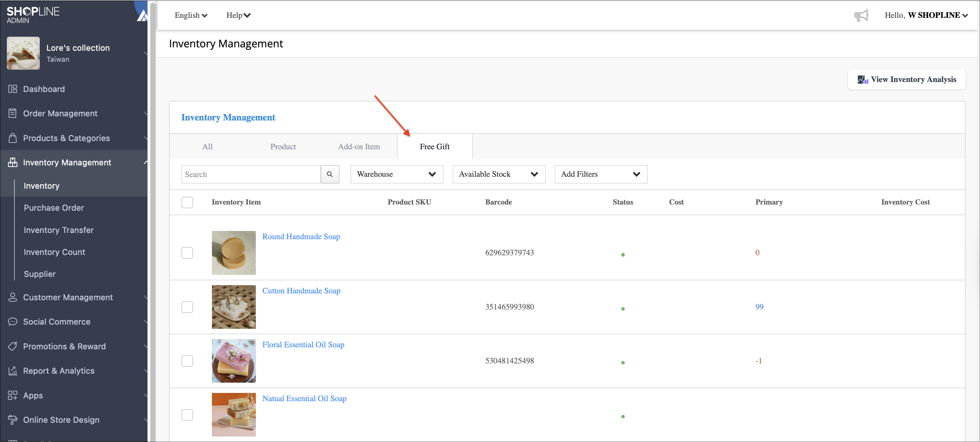Click barcode 629629379743
This screenshot has height=442, width=980.
(510, 253)
